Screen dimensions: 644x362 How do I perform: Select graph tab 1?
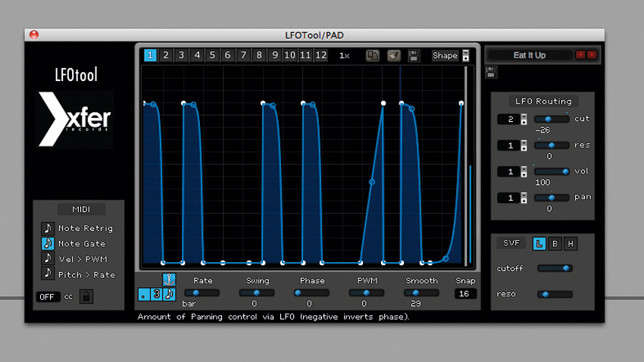tap(150, 55)
